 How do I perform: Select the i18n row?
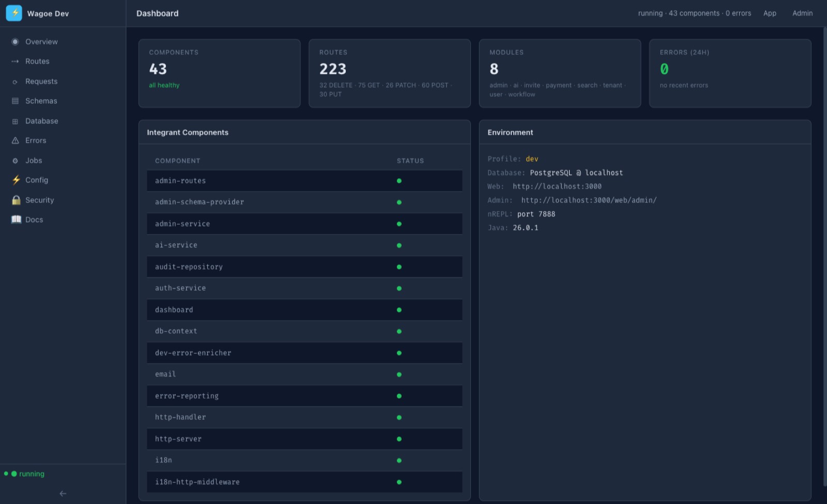click(304, 461)
